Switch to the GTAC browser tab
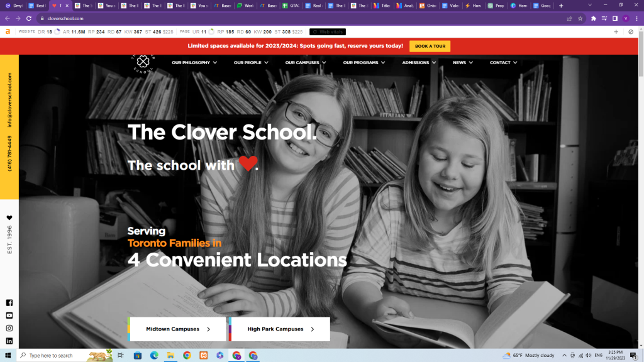This screenshot has width=644, height=362. [291, 6]
